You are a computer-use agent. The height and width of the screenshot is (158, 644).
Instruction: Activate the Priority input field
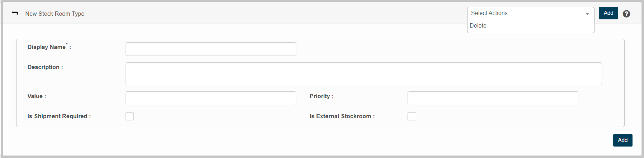click(x=493, y=98)
